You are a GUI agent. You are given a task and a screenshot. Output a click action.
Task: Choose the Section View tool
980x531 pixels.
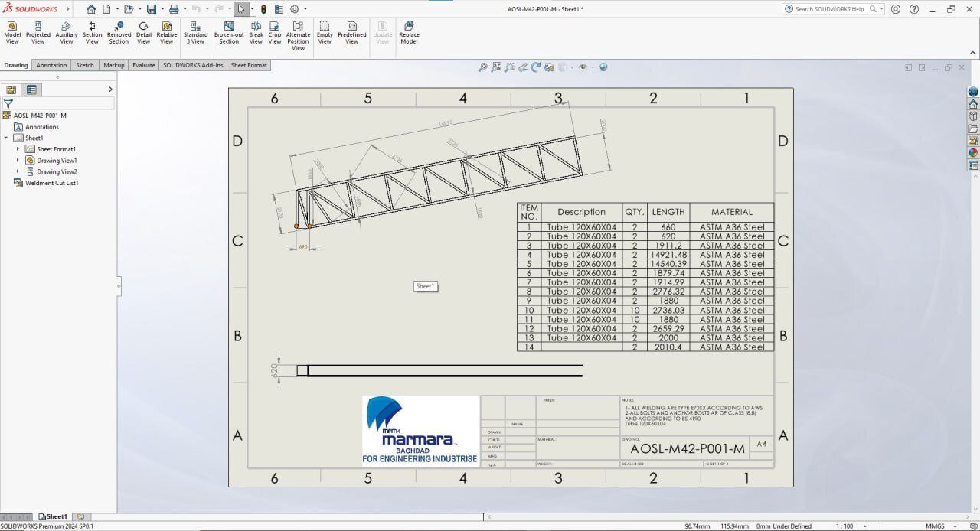(92, 33)
